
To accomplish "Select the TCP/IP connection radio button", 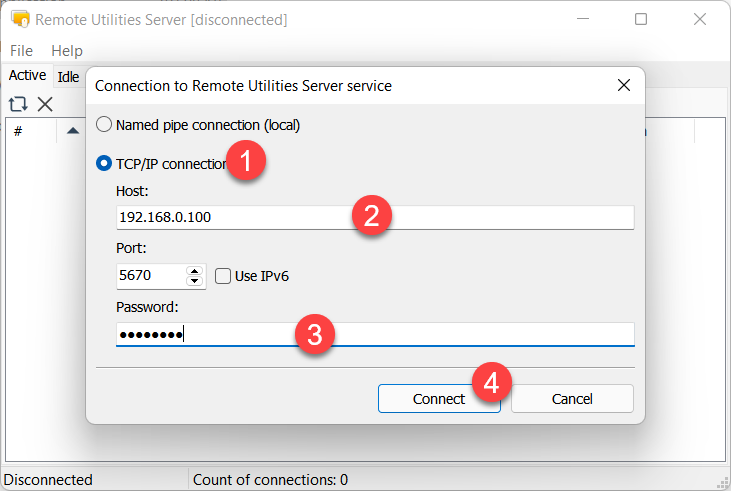I will tap(104, 164).
